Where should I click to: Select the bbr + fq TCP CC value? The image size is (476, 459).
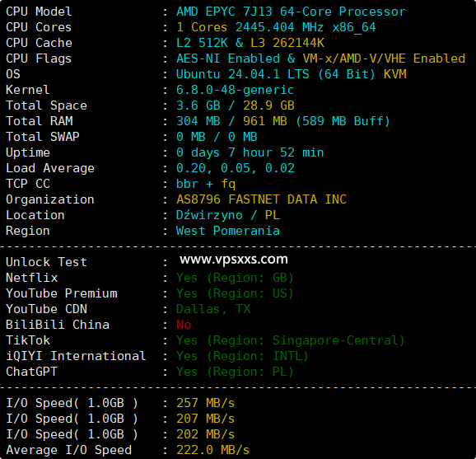pos(206,184)
